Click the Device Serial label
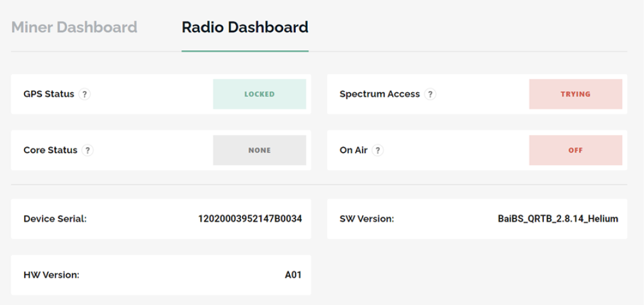644x305 pixels. click(55, 219)
